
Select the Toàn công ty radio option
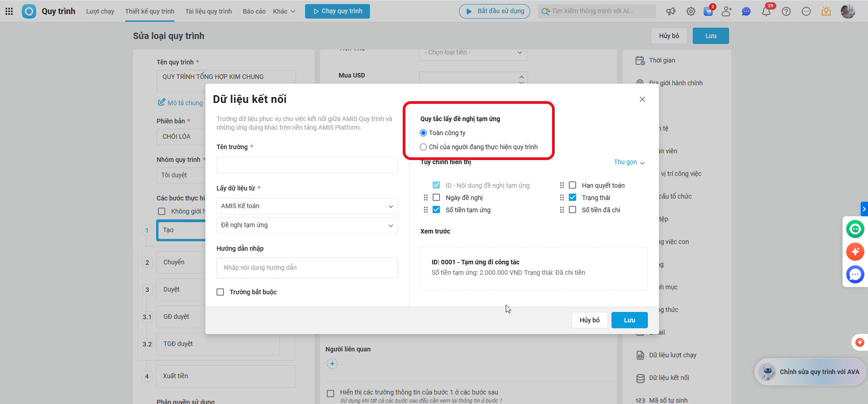click(424, 133)
